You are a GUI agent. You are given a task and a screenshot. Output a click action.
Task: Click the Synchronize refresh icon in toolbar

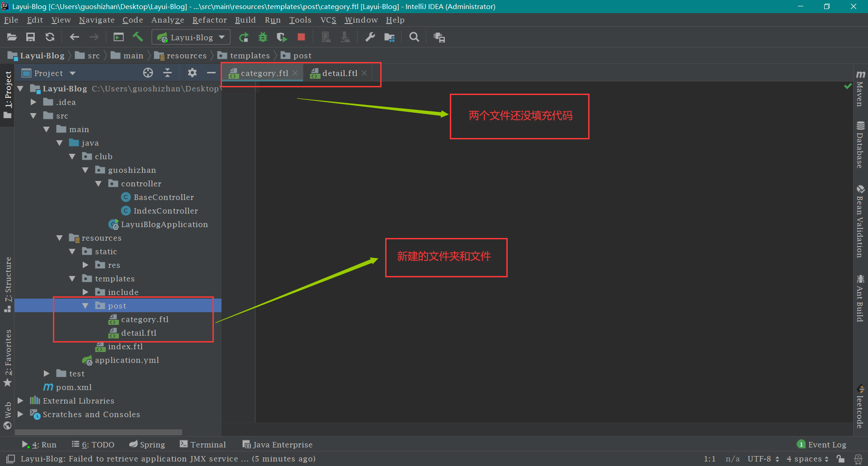(50, 37)
